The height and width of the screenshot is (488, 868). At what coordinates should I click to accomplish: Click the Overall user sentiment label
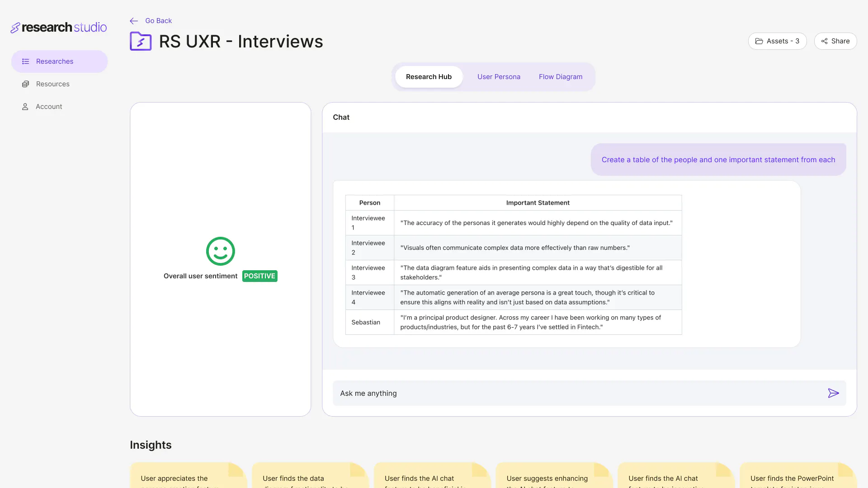(200, 276)
